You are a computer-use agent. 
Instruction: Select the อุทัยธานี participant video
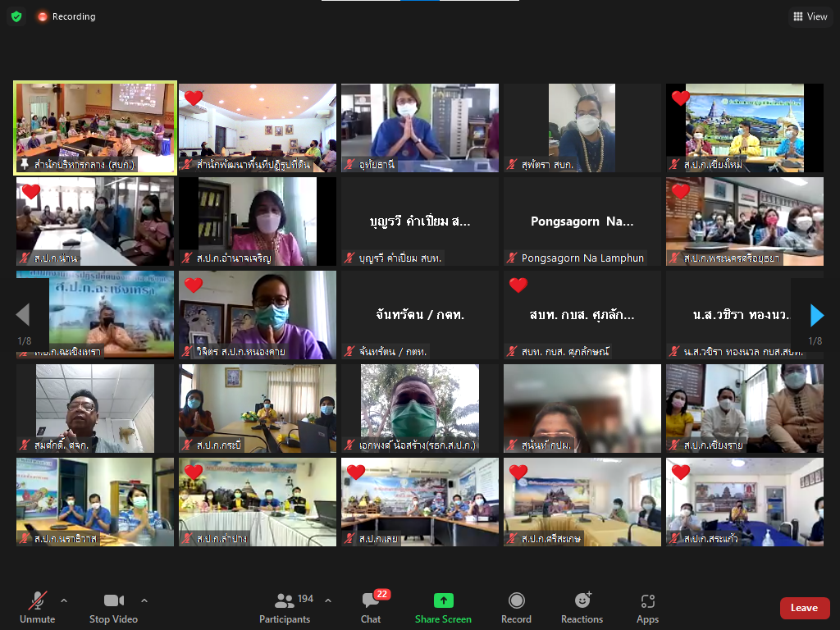tap(420, 128)
